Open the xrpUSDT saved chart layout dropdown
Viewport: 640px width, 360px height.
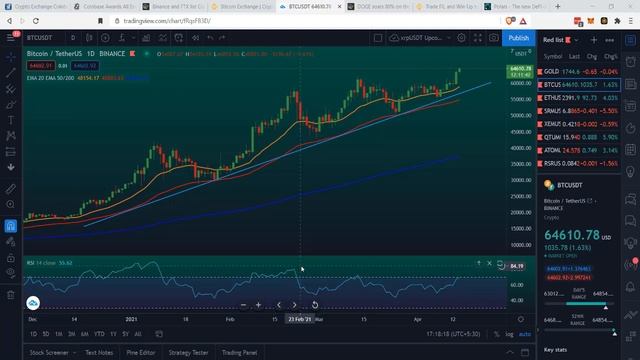click(420, 38)
